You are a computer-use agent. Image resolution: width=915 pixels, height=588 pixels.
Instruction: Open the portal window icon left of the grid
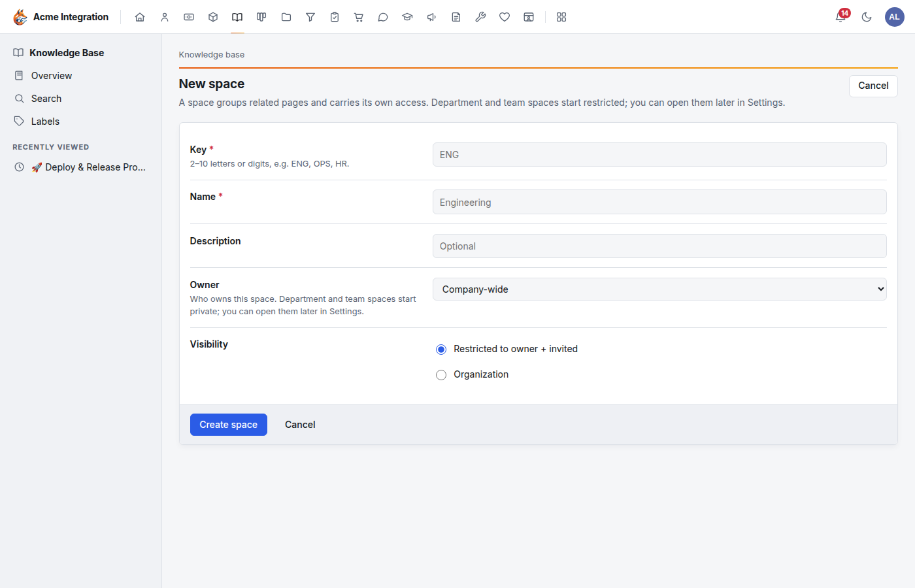click(529, 17)
